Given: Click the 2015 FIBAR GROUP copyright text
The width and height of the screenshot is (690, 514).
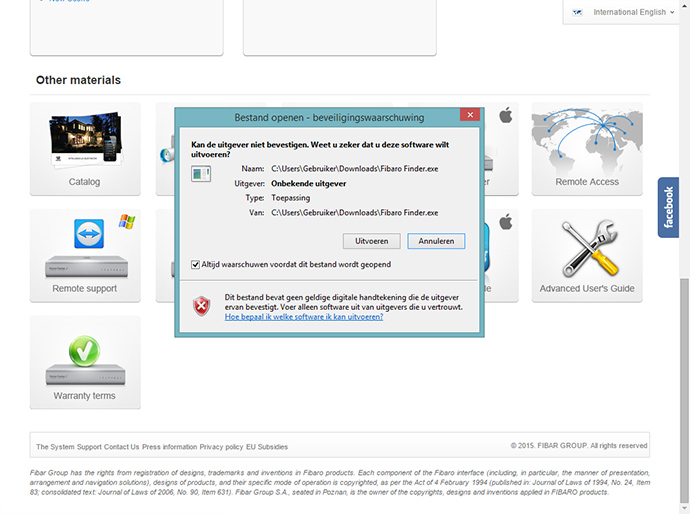Looking at the screenshot, I should [579, 446].
